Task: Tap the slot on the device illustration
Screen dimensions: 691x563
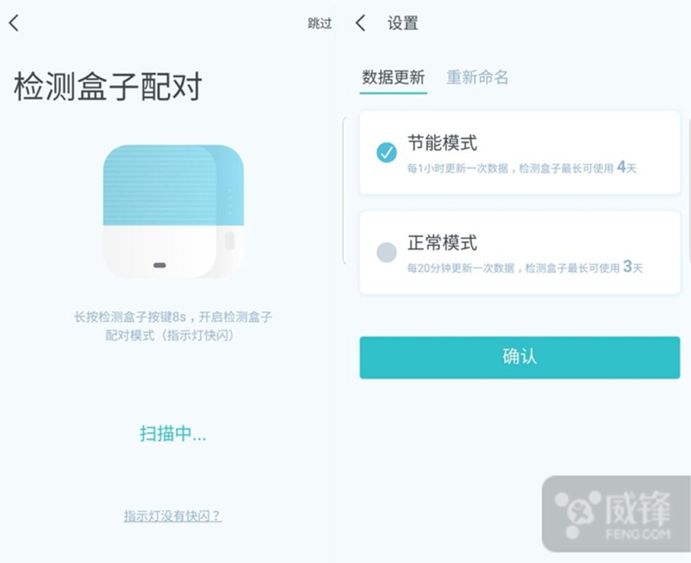Action: (x=159, y=266)
